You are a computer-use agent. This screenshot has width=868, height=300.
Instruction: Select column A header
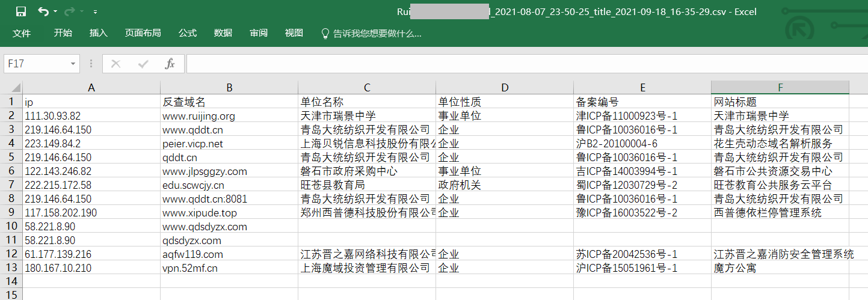(91, 88)
